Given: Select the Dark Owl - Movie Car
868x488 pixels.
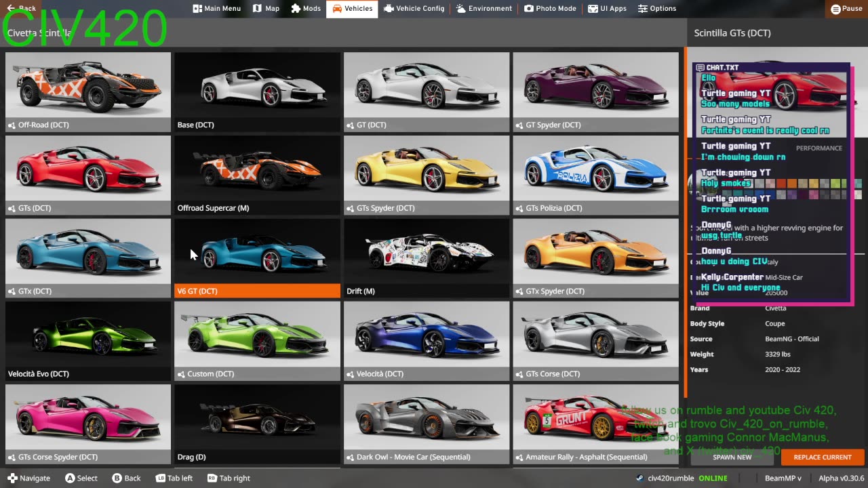Looking at the screenshot, I should (x=427, y=424).
